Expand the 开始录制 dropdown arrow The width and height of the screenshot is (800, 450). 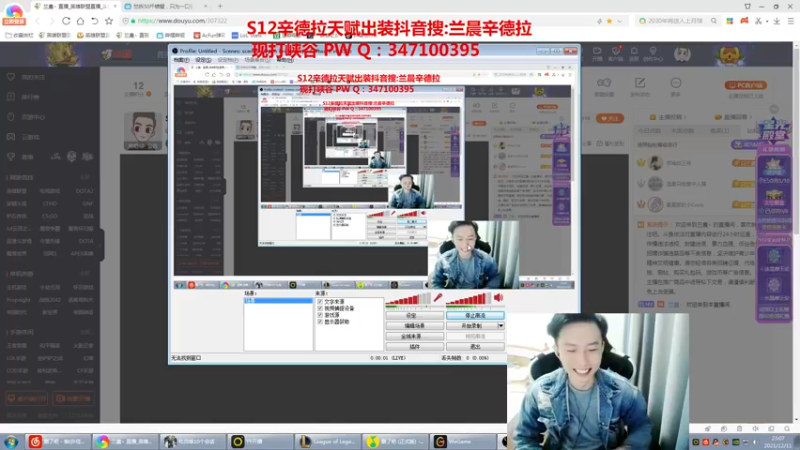pos(501,326)
